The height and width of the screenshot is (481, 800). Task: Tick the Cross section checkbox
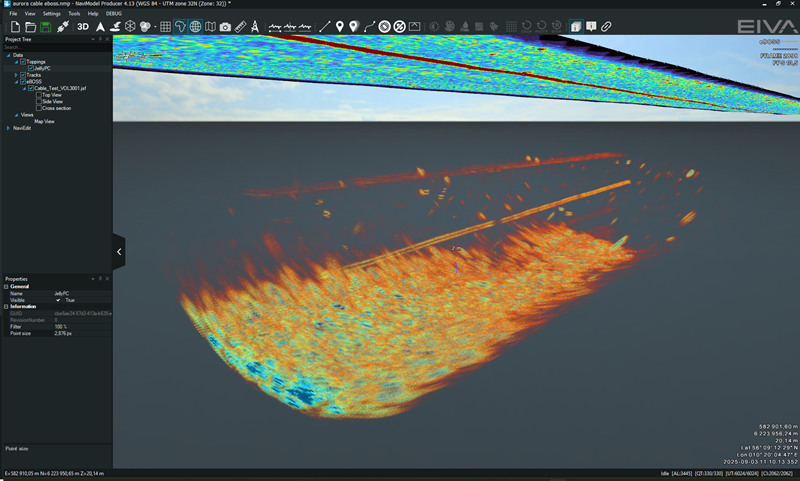[x=38, y=108]
